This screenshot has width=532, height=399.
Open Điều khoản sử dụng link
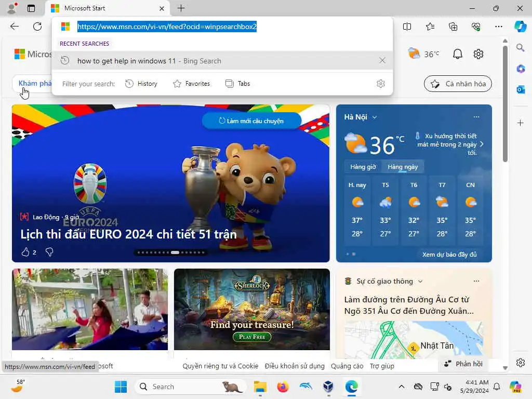click(295, 366)
